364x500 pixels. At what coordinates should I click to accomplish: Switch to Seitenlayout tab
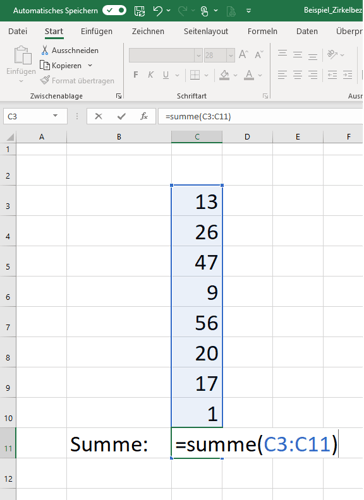click(x=206, y=31)
